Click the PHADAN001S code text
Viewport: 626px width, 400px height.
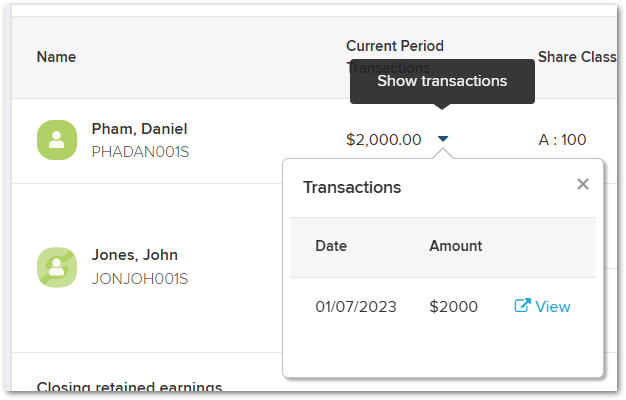tap(140, 152)
